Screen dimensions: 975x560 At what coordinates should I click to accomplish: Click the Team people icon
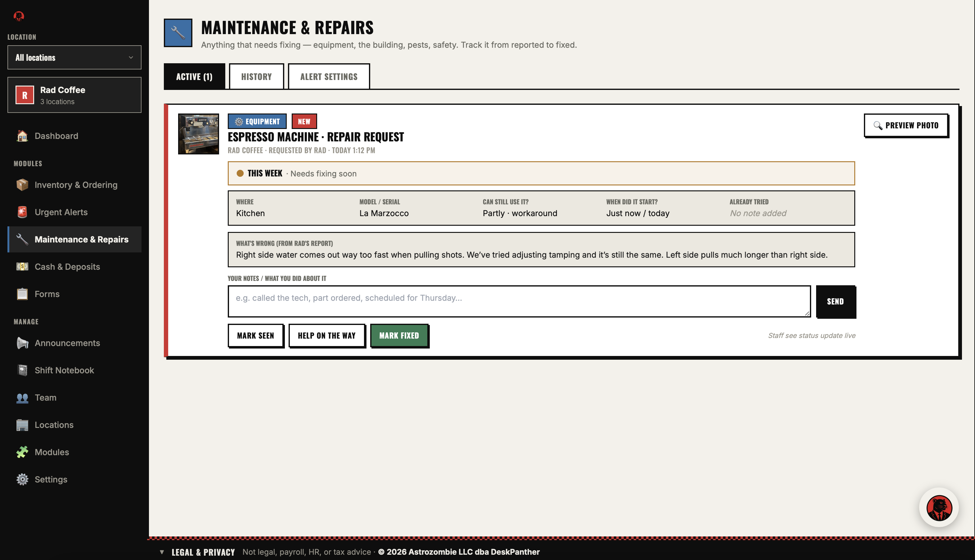22,398
